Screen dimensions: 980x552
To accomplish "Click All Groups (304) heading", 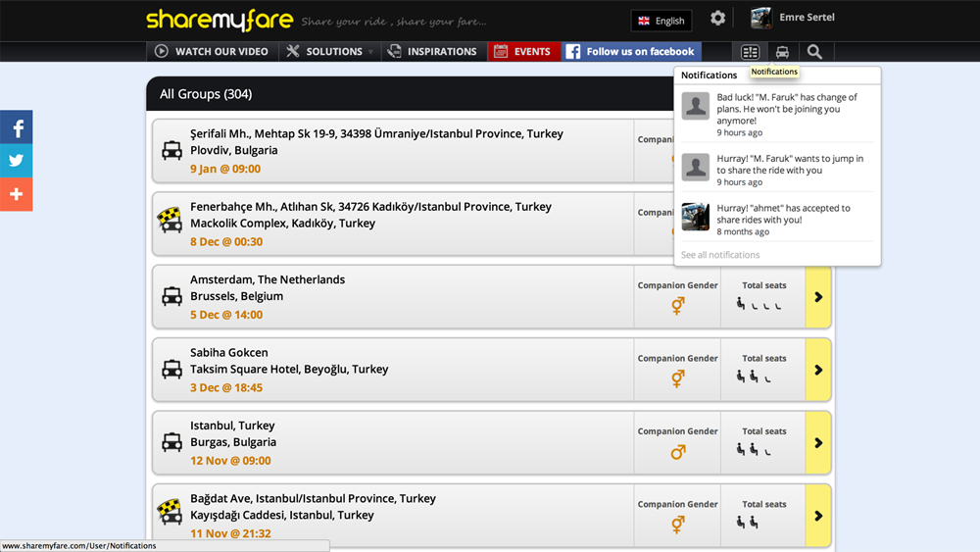I will pos(206,94).
